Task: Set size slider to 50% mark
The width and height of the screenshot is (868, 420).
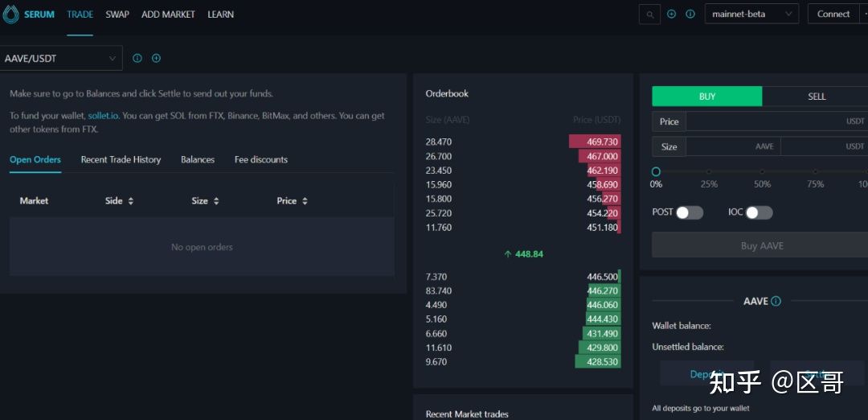Action: click(x=762, y=171)
